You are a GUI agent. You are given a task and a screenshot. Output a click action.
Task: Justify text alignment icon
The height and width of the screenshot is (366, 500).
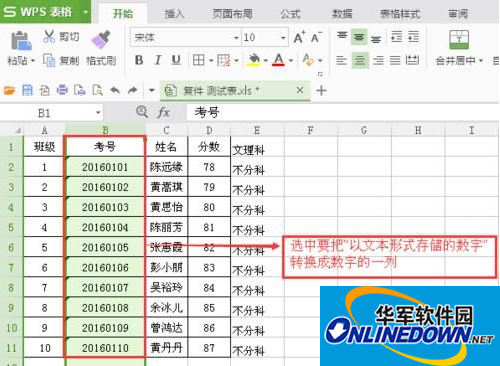[x=395, y=60]
